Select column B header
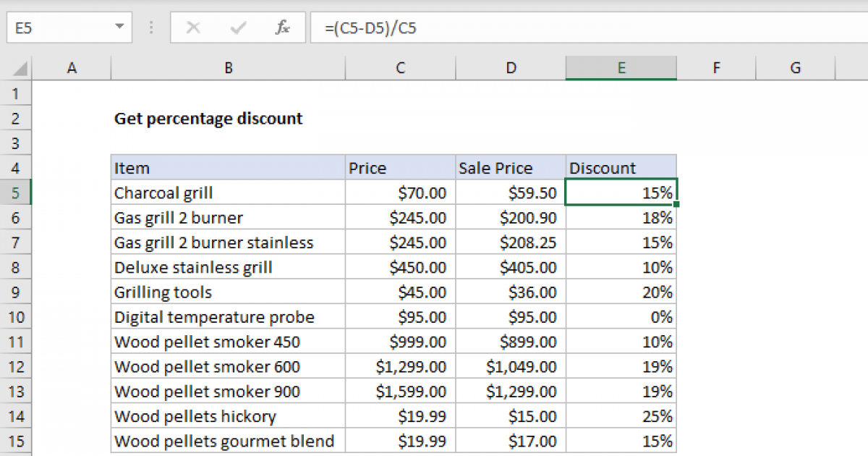The image size is (868, 456). click(228, 68)
